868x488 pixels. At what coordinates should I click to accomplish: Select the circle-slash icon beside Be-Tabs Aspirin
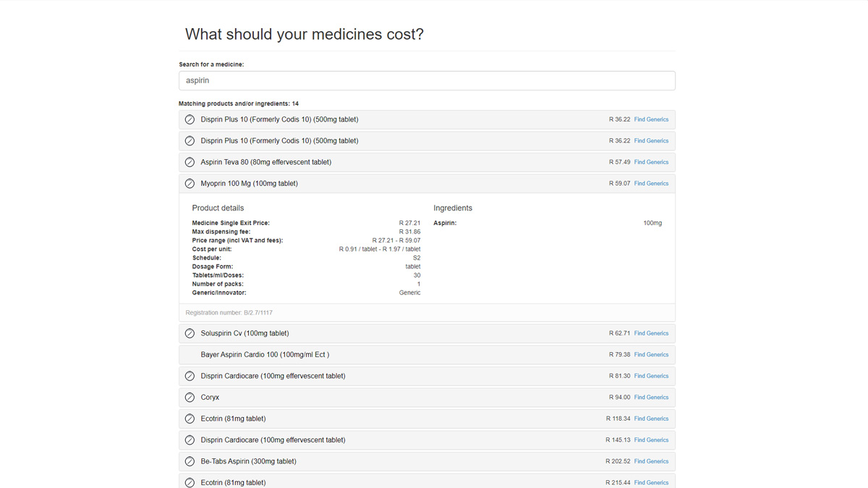click(x=190, y=461)
